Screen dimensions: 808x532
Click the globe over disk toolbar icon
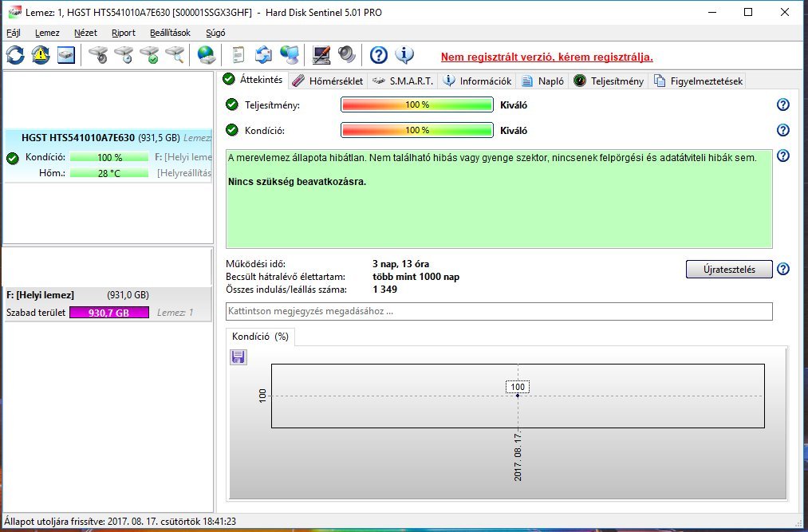click(x=206, y=55)
